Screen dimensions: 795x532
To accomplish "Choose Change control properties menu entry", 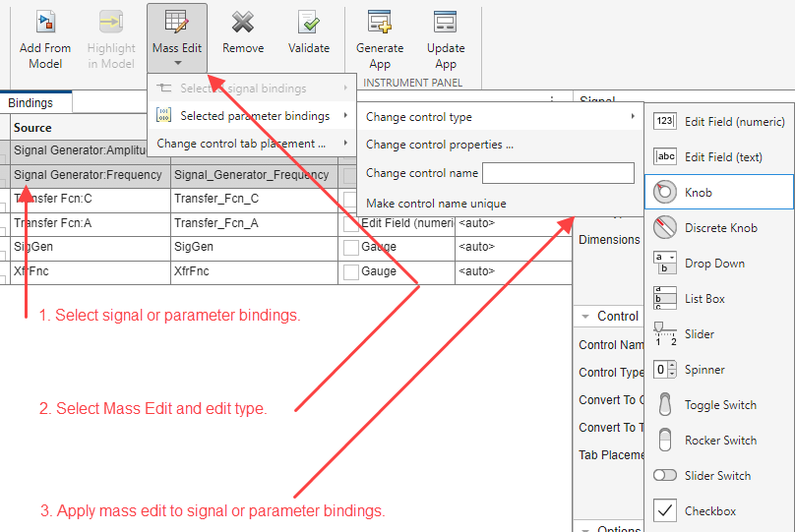I will point(501,145).
